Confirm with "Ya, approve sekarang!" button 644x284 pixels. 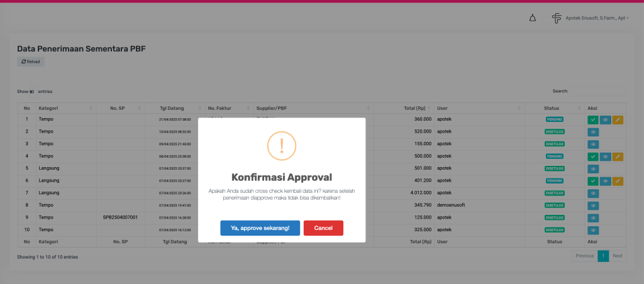click(260, 228)
